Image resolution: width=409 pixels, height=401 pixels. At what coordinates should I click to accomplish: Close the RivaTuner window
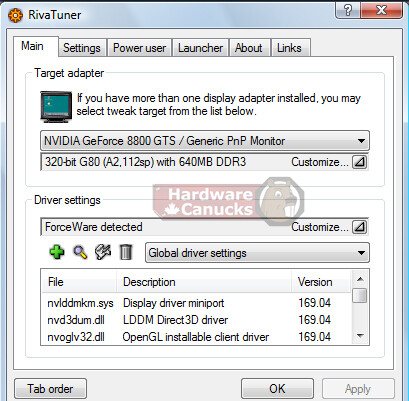click(381, 10)
